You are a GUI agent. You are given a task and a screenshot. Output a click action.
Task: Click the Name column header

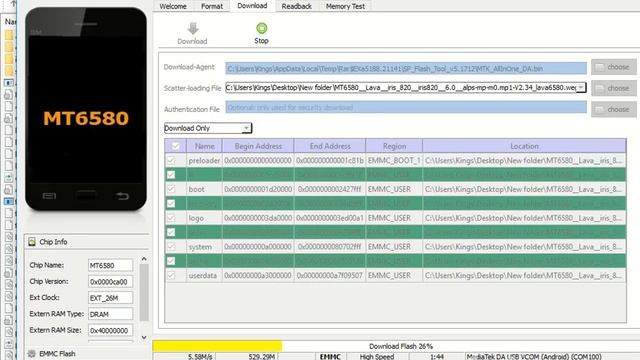[x=204, y=146]
